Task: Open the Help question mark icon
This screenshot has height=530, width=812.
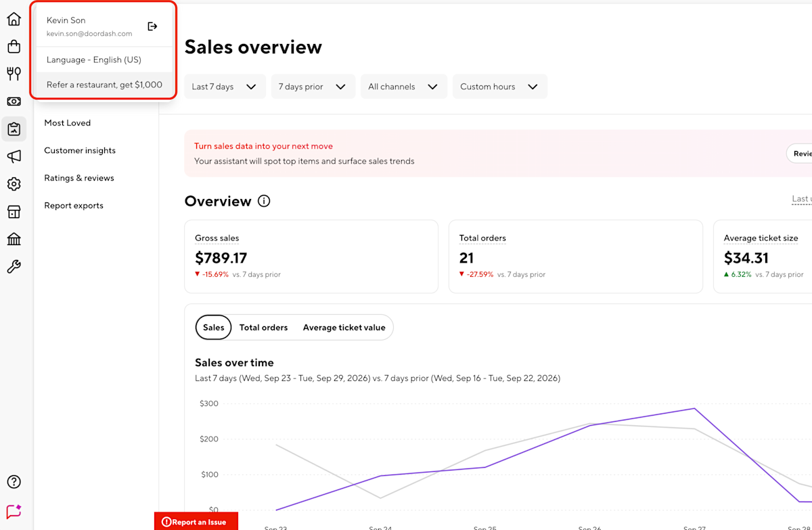Action: coord(14,482)
